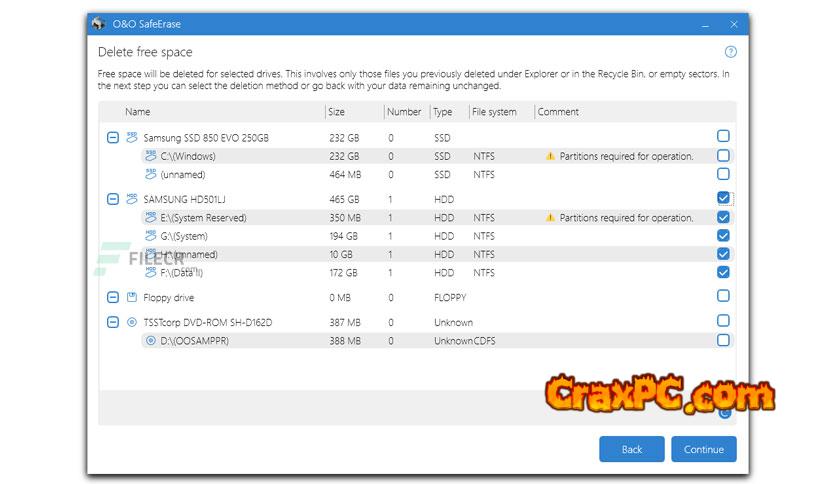
Task: Click the TSSTcorp DVD-ROM disc icon
Action: [132, 322]
